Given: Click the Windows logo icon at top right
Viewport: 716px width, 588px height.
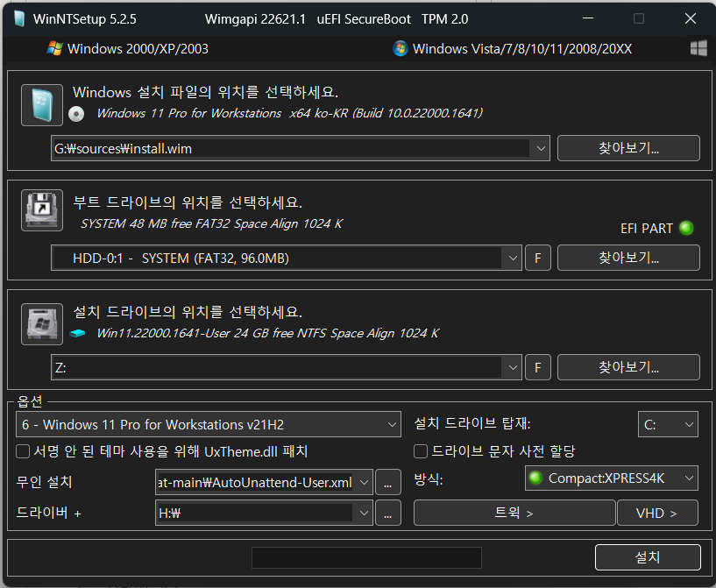Looking at the screenshot, I should point(698,48).
